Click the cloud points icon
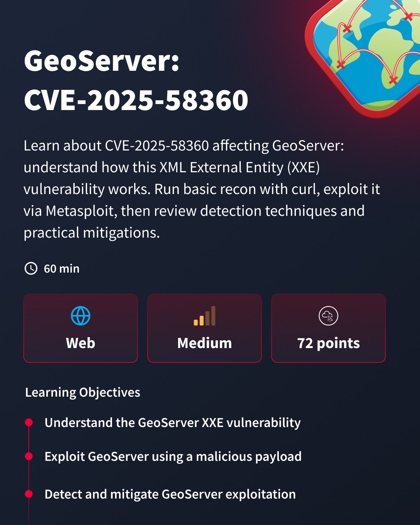This screenshot has height=525, width=420. point(328,316)
